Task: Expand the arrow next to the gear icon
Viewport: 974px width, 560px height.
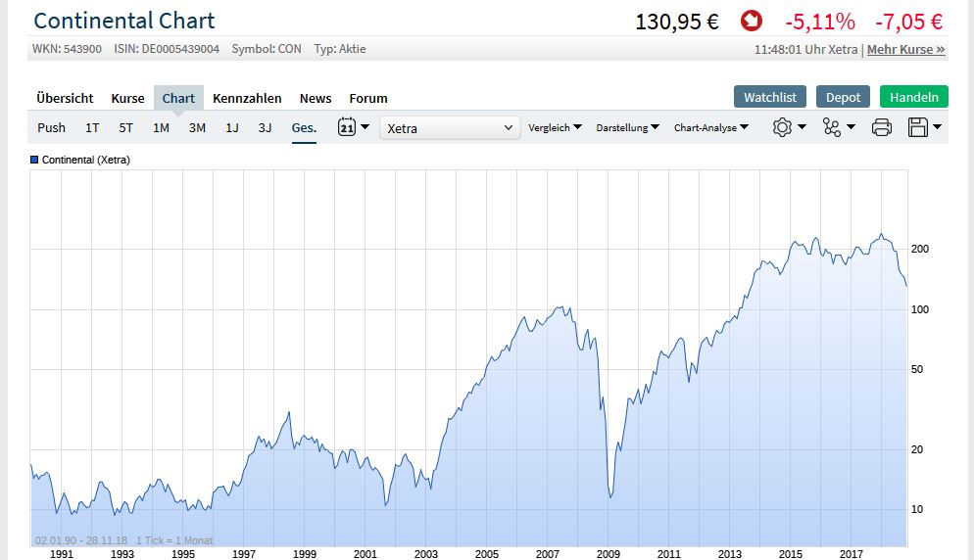Action: pyautogui.click(x=802, y=126)
